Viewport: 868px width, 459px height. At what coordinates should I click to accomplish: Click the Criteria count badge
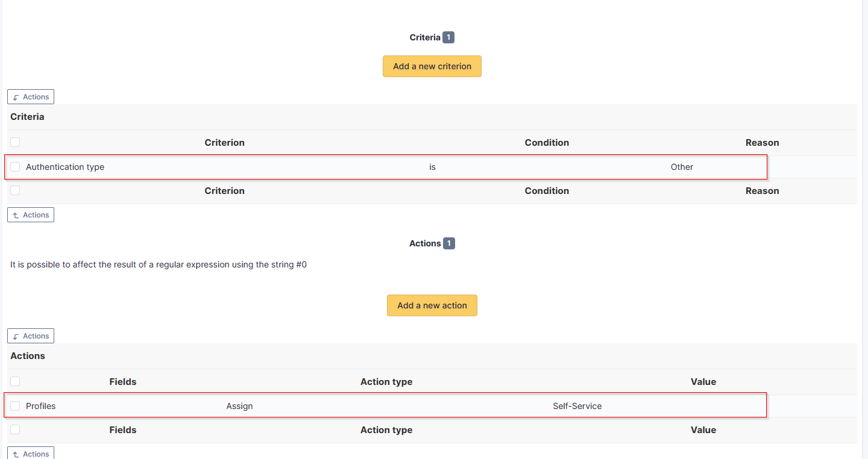448,37
